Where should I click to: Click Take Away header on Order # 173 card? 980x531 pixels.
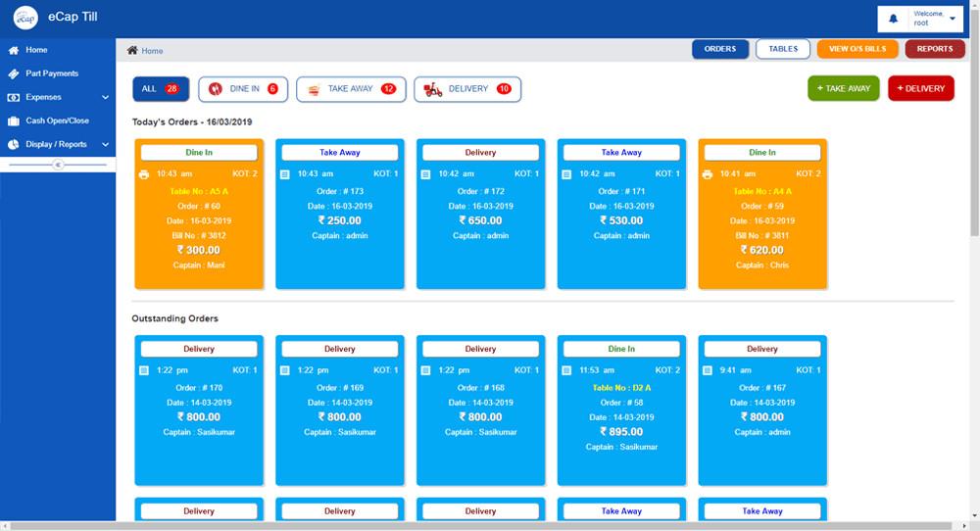[340, 153]
